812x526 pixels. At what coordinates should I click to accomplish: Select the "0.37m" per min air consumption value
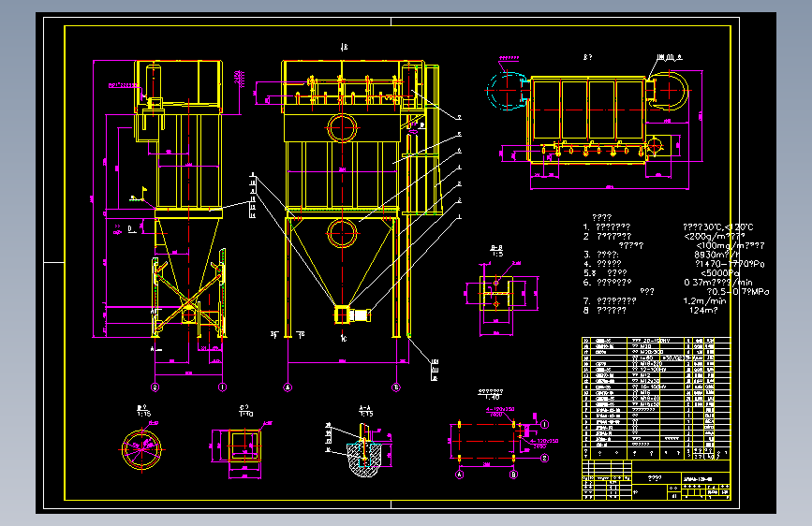pos(697,283)
